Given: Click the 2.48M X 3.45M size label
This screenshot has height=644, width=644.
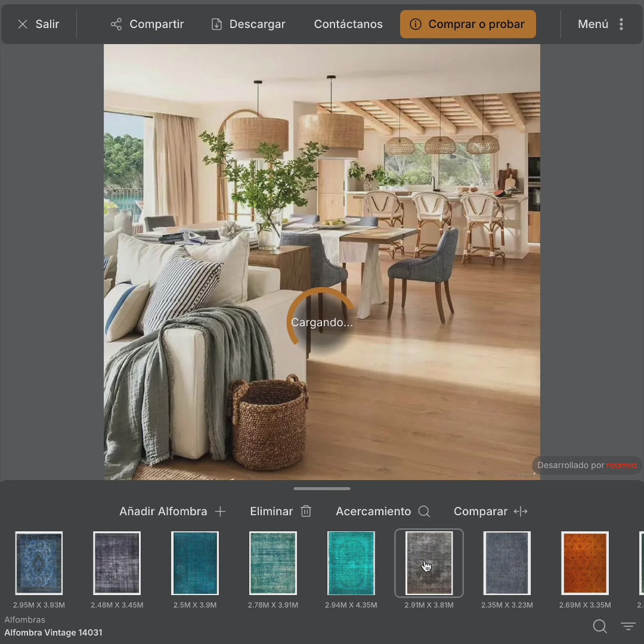Looking at the screenshot, I should [117, 605].
